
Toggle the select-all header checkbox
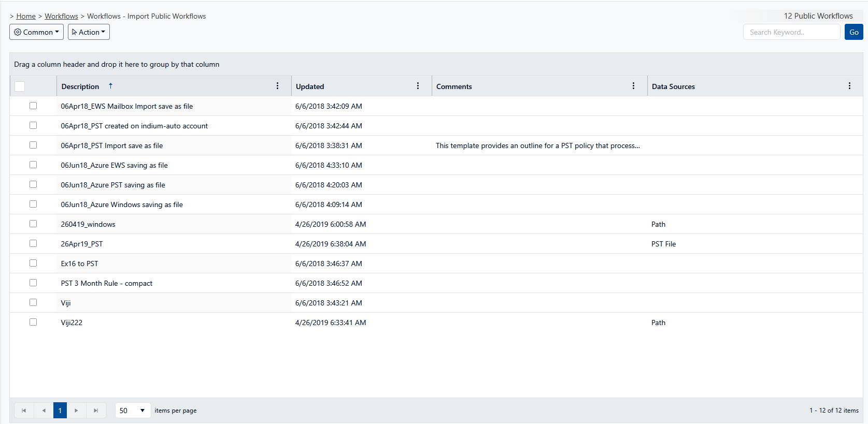tap(20, 86)
